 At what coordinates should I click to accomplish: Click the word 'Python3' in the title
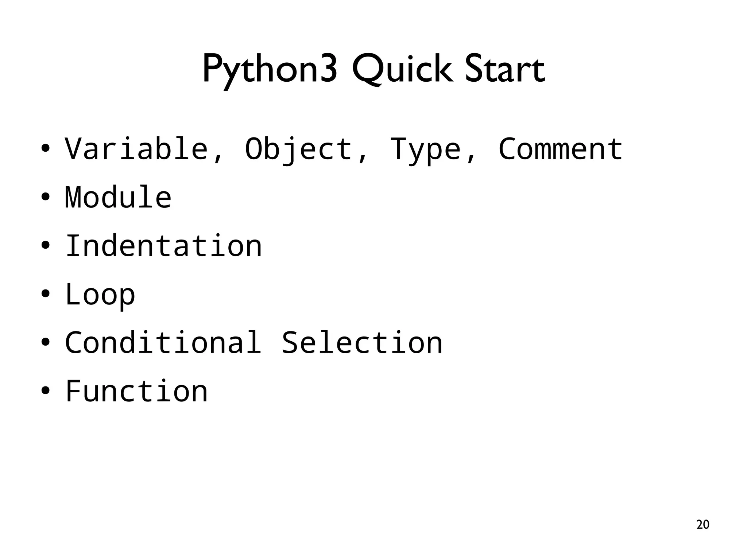(270, 69)
